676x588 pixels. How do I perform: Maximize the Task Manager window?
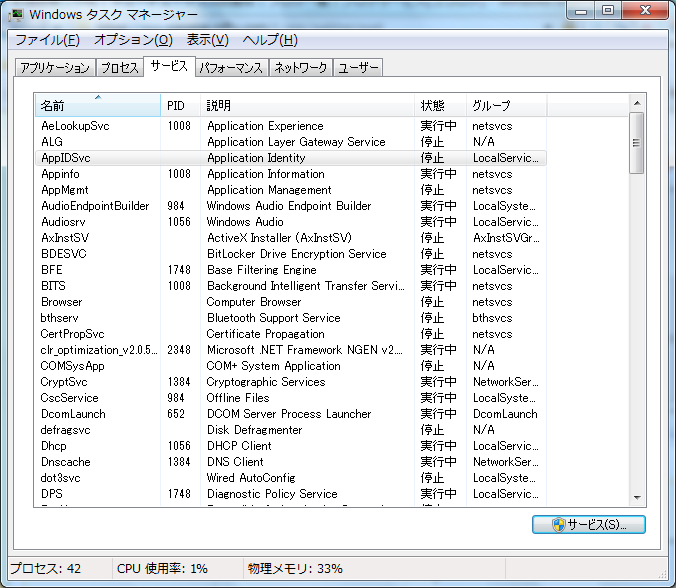[x=608, y=11]
